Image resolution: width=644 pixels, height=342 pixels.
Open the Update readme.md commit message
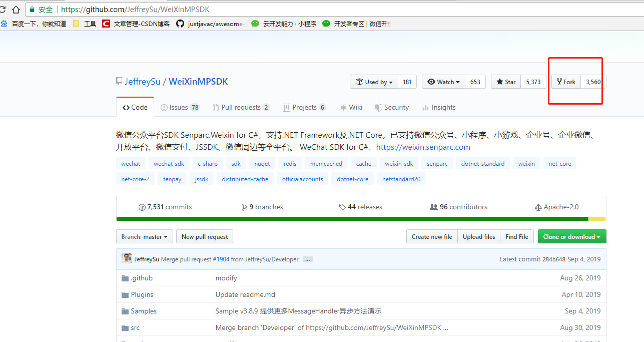click(245, 294)
